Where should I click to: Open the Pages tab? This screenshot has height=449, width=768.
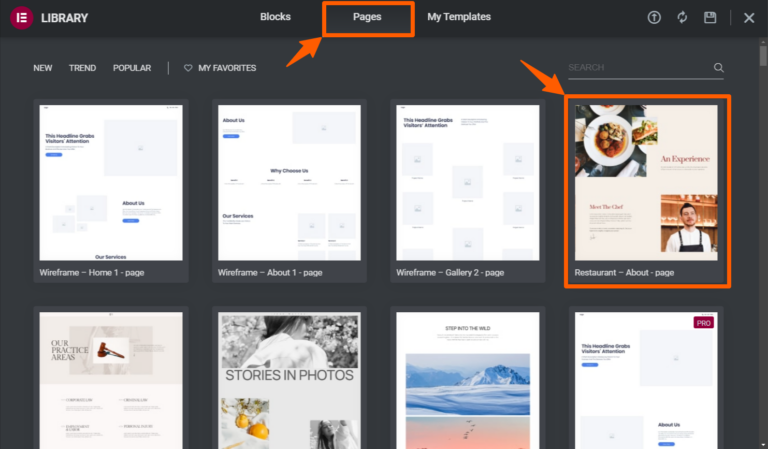367,17
